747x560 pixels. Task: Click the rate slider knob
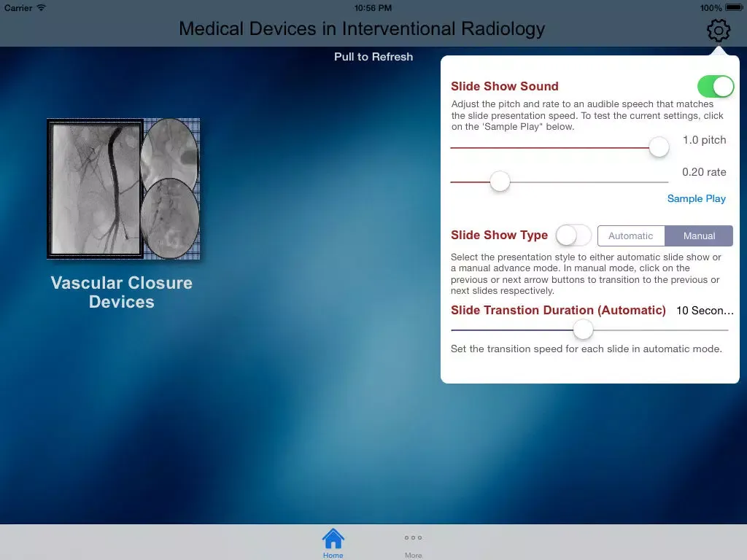(x=500, y=182)
